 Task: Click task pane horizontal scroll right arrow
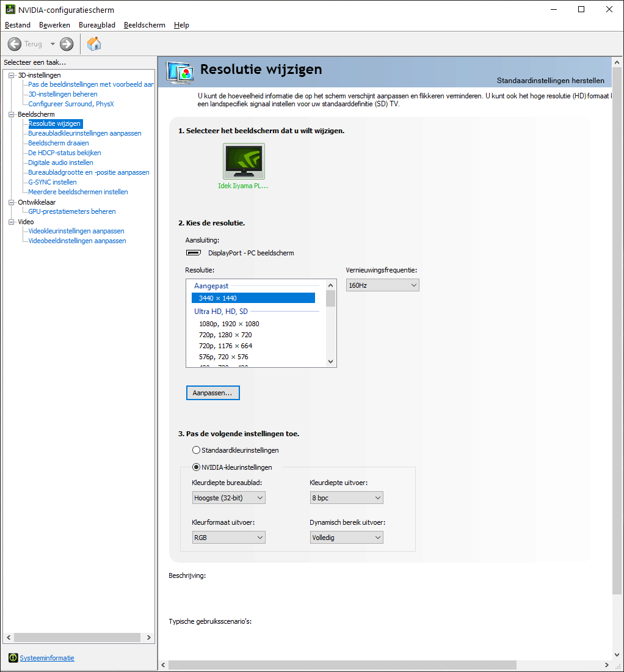tap(148, 637)
